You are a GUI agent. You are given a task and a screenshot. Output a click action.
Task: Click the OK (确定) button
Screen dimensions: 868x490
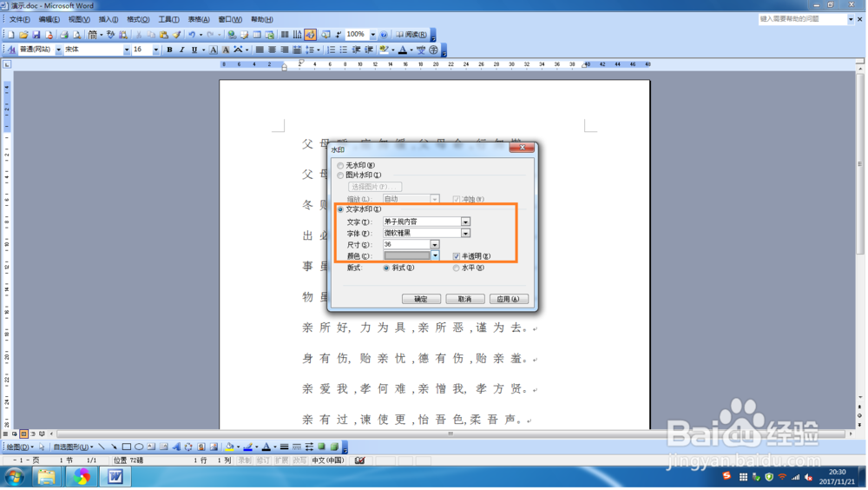click(421, 300)
